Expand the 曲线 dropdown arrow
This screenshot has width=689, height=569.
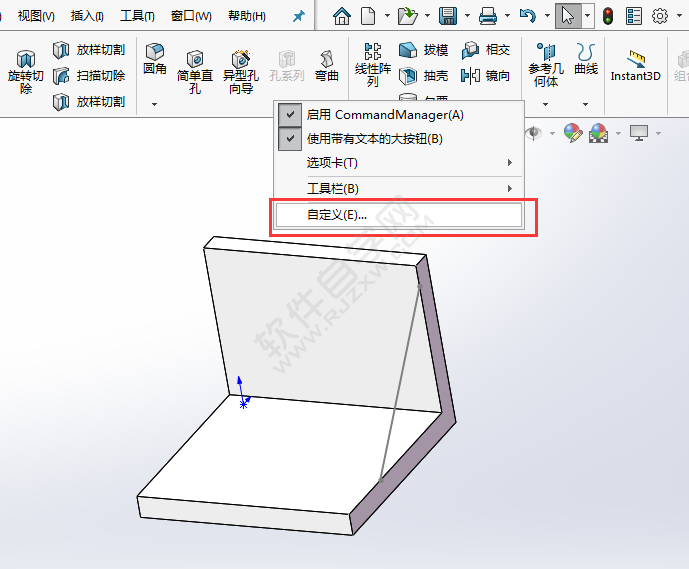585,104
